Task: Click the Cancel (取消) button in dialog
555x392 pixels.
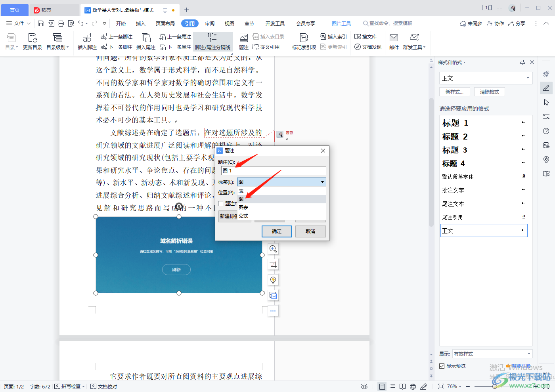Action: [x=310, y=231]
